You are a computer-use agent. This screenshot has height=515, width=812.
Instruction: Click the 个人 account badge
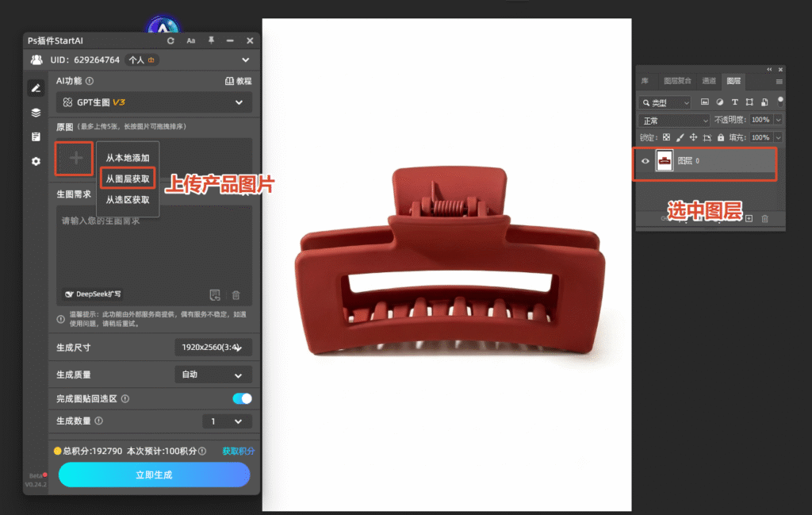[x=141, y=60]
